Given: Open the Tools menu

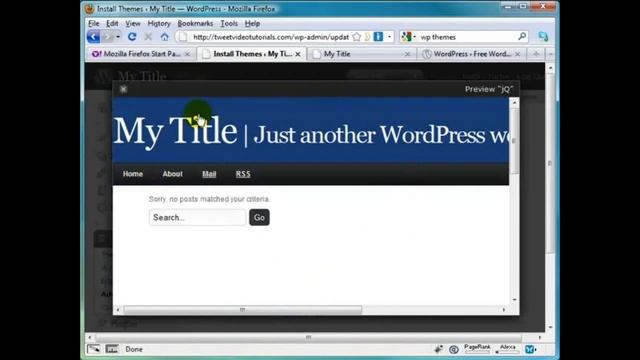Looking at the screenshot, I should [229, 23].
